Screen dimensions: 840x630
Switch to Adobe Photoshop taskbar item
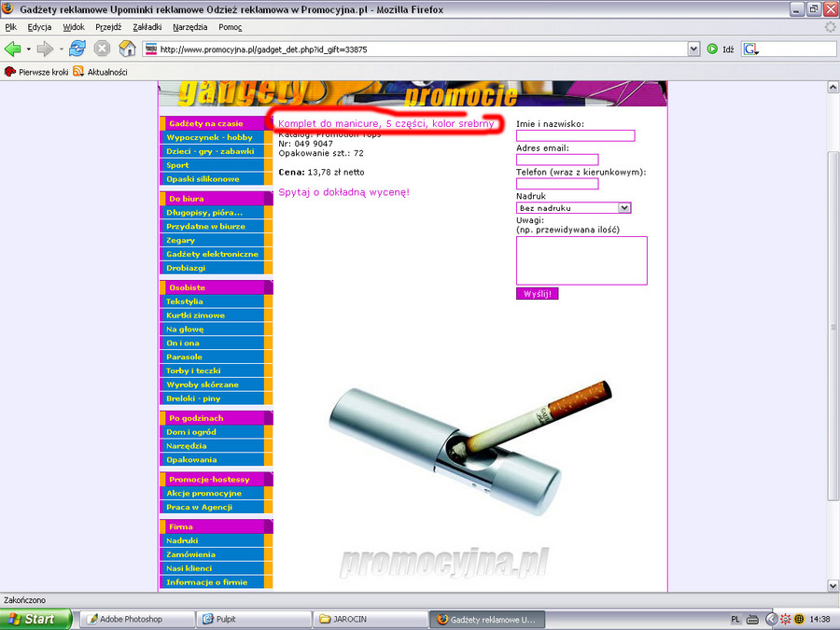point(137,620)
